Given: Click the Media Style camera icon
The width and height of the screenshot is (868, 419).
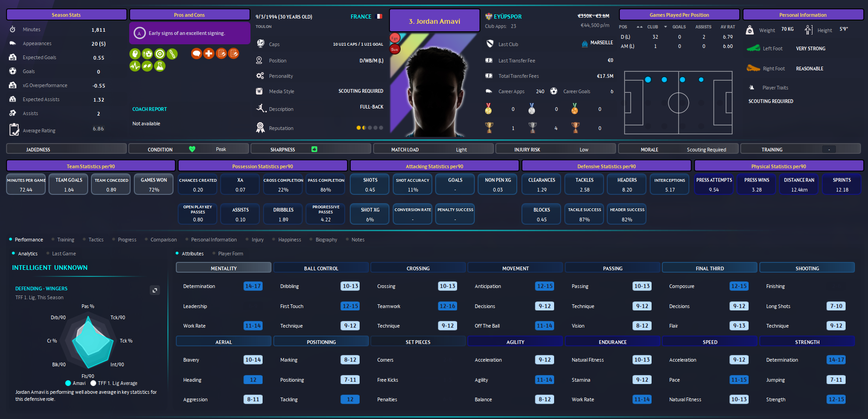Looking at the screenshot, I should (x=259, y=91).
